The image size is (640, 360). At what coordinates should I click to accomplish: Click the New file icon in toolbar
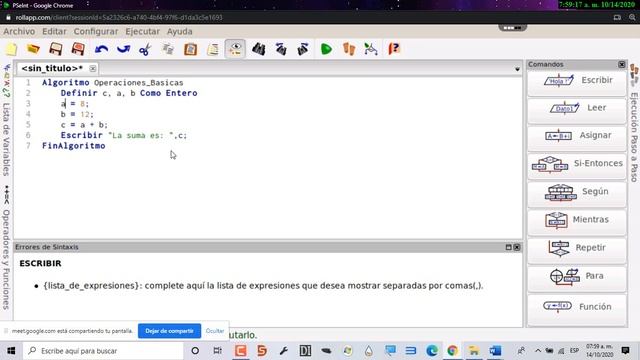(11, 49)
